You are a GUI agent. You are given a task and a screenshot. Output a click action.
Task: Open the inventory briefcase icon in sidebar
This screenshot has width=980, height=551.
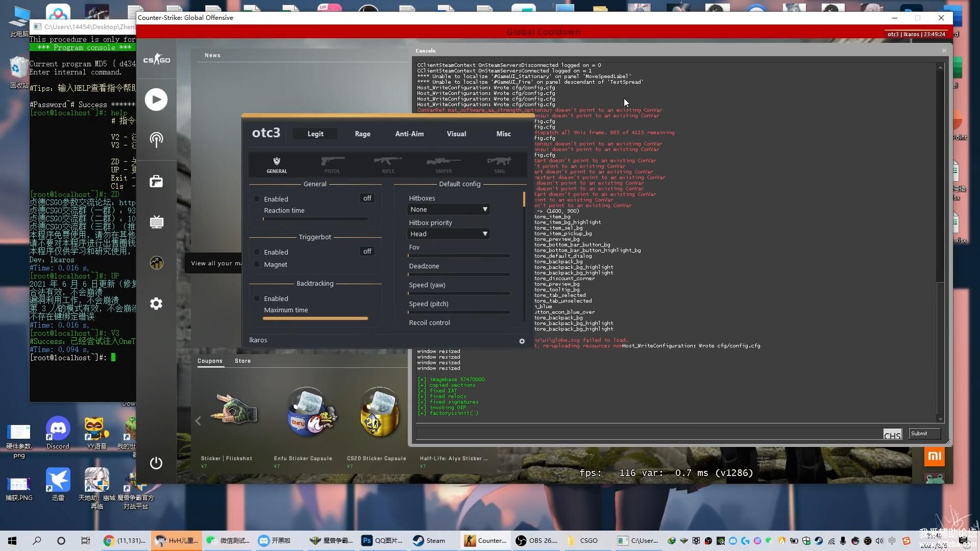pyautogui.click(x=156, y=181)
